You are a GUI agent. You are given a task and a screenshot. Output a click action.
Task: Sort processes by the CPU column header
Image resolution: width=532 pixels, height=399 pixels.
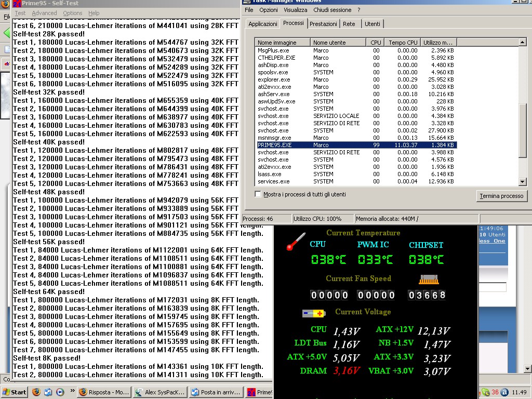(376, 43)
